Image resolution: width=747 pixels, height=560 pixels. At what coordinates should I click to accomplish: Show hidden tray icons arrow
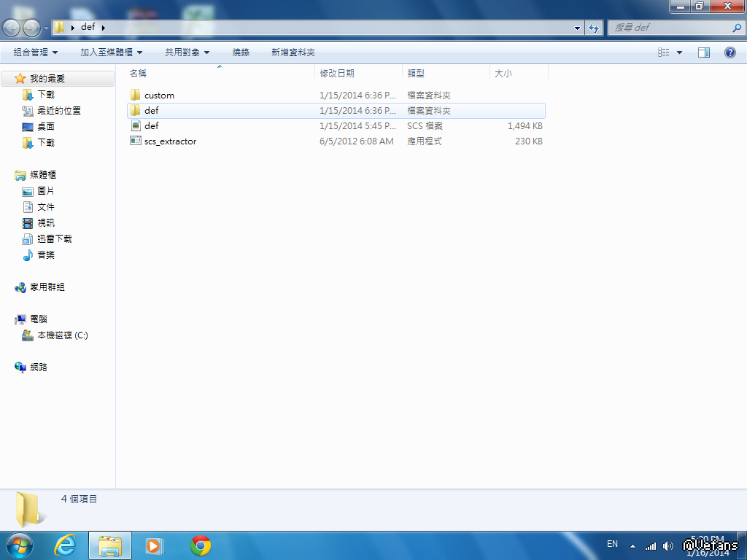click(632, 546)
